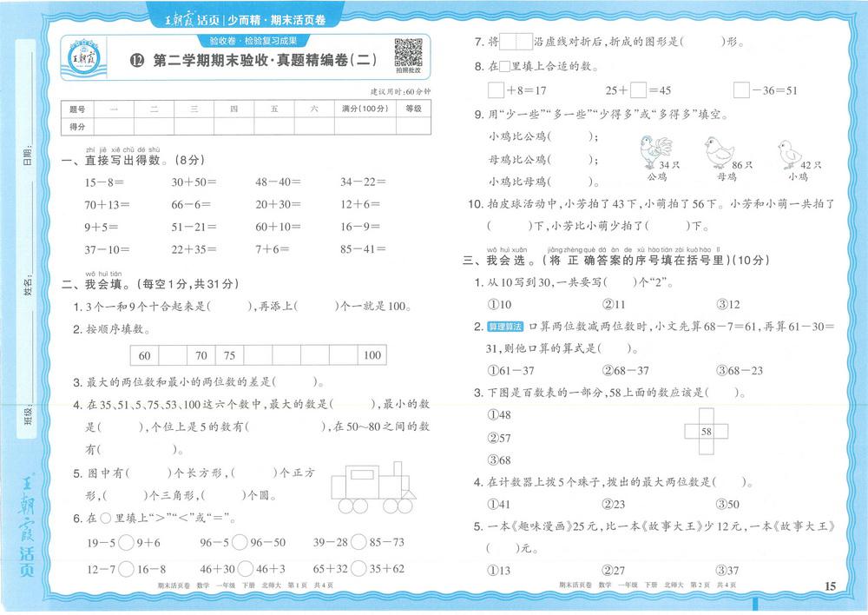The image size is (868, 615).
Task: Click the circle between 39−28 and 85−73
Action: tap(358, 542)
